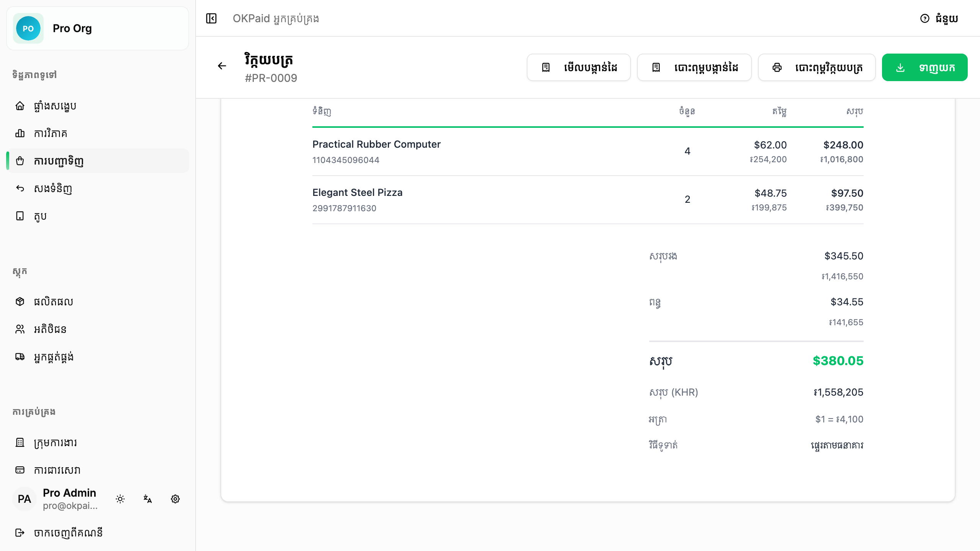Click the logout icon at sidebar bottom
The width and height of the screenshot is (980, 551).
point(20,533)
